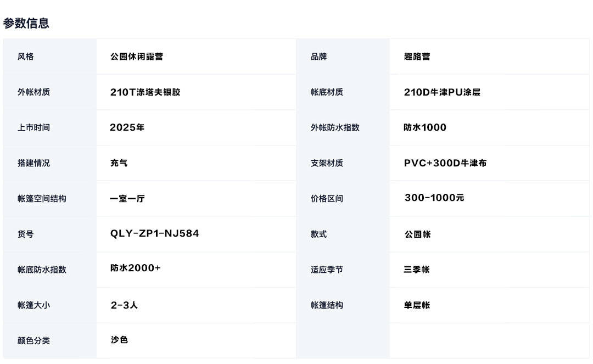Select the 一室一厅 space structure value
Image resolution: width=593 pixels, height=364 pixels.
tap(127, 198)
